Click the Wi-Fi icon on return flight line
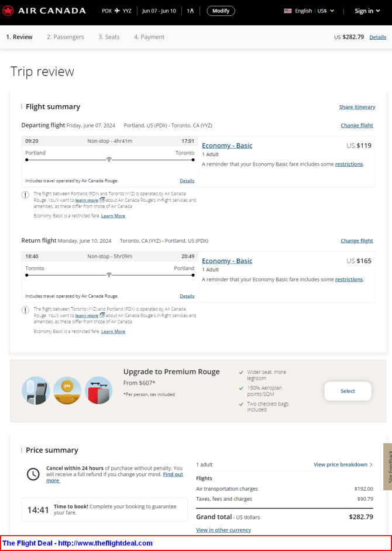The image size is (392, 551). point(109,275)
